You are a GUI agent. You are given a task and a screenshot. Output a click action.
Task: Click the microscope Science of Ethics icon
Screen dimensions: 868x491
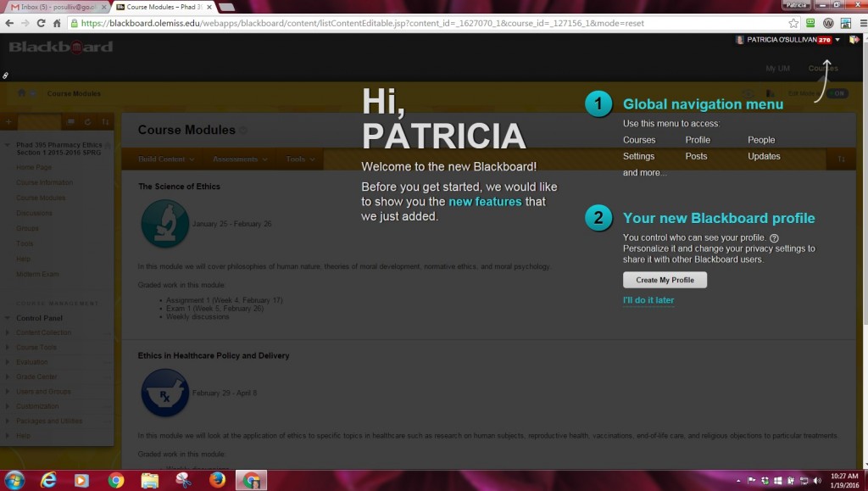click(x=165, y=223)
